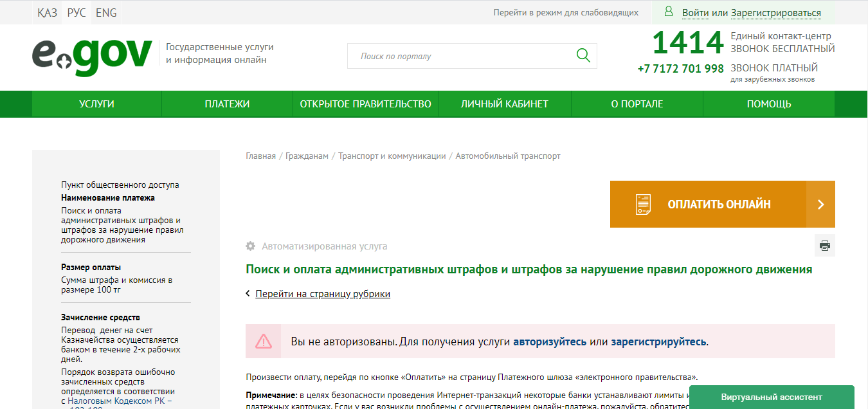This screenshot has height=409, width=868.
Task: Click the back chevron beside rubric link
Action: click(x=248, y=294)
